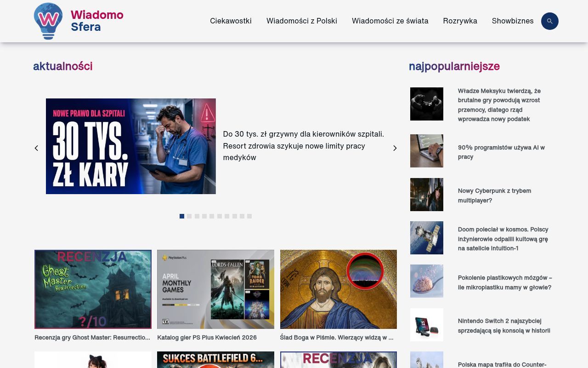This screenshot has height=368, width=588.
Task: Click Cyberpunk multiplayer article thumbnail
Action: tap(427, 195)
